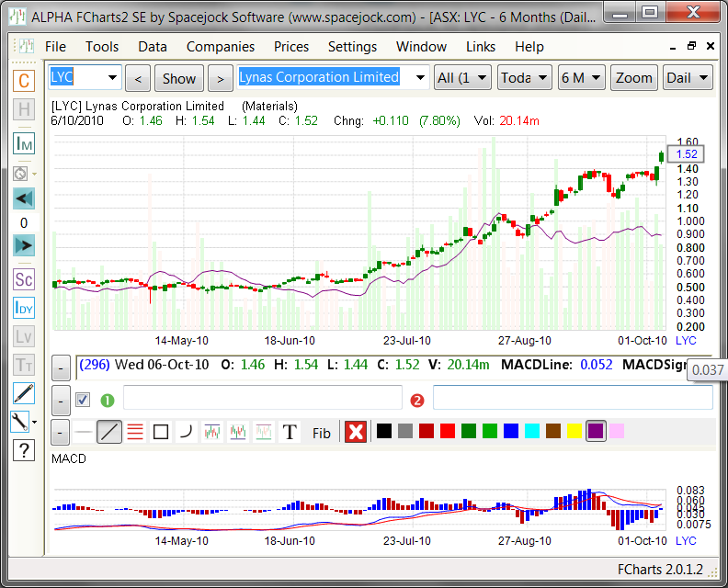
Task: Select the arc curve drawing tool
Action: tap(187, 432)
